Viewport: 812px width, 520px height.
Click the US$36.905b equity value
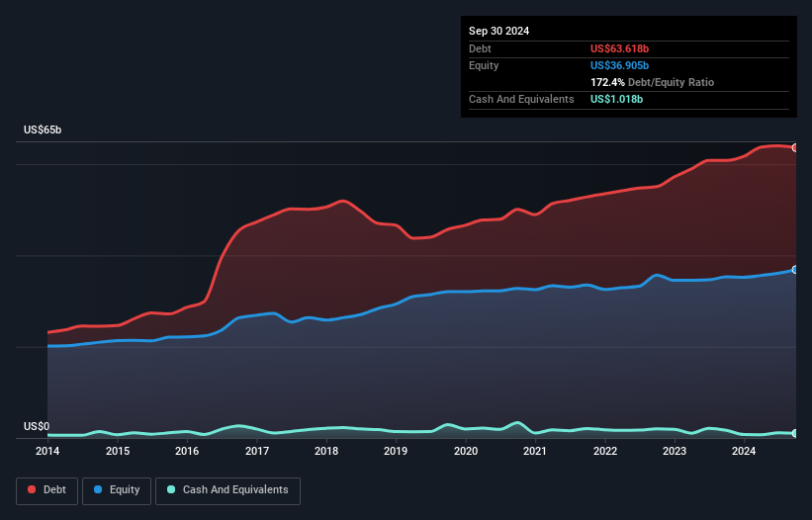619,65
